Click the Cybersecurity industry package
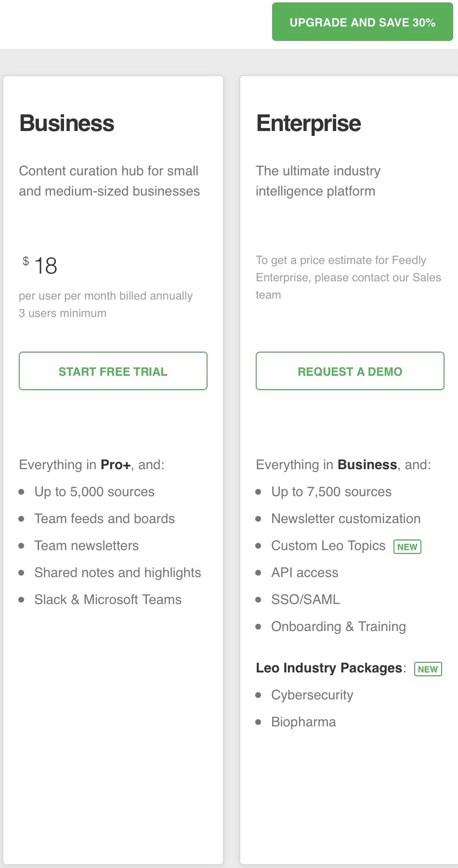 pos(312,695)
